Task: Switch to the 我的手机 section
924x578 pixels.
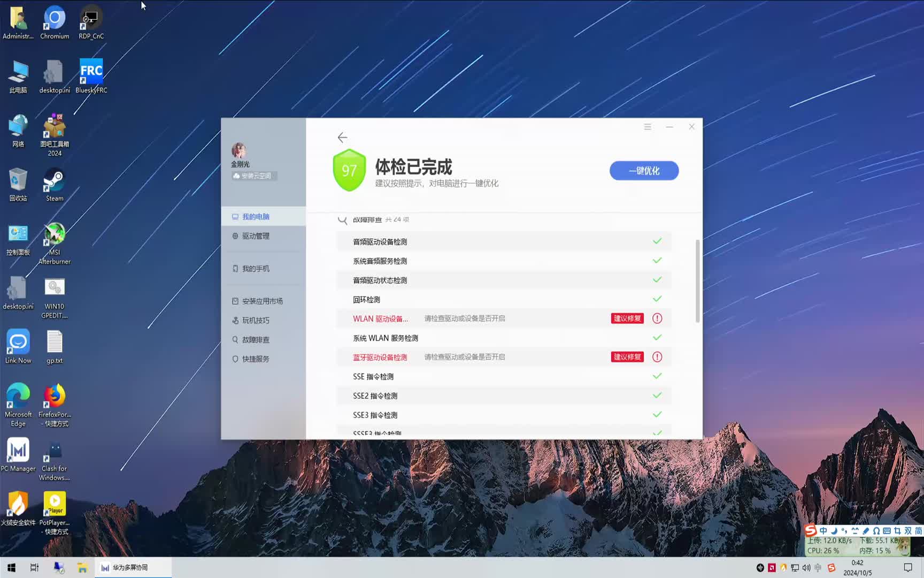Action: click(255, 269)
